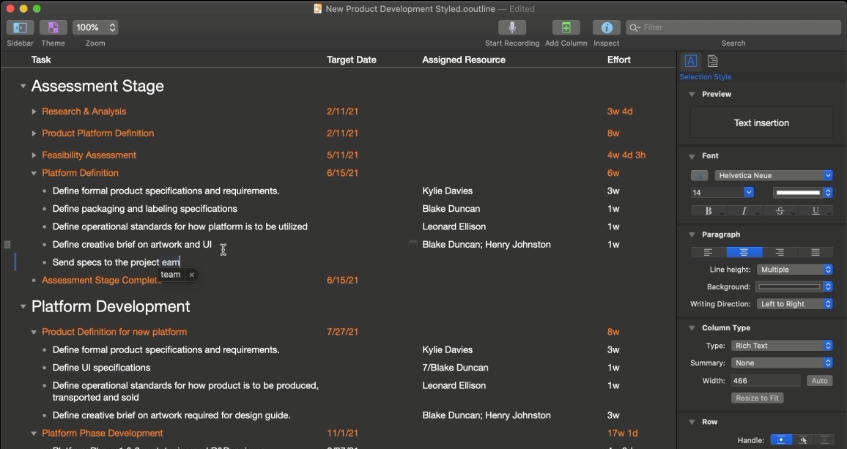Toggle the Sidebar toolbar button

coord(20,28)
